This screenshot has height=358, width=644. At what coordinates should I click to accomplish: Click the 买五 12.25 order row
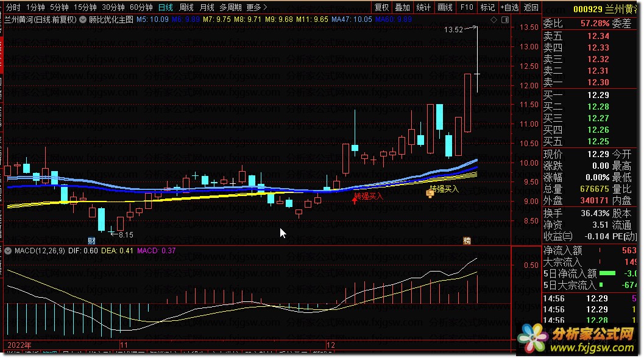pos(590,142)
